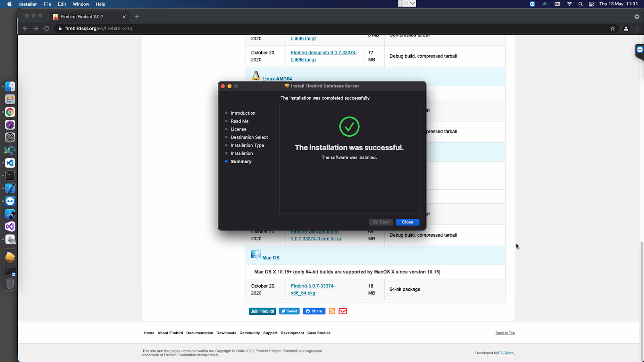Open purple Visual Studio icon in dock
The height and width of the screenshot is (362, 644).
click(x=10, y=227)
